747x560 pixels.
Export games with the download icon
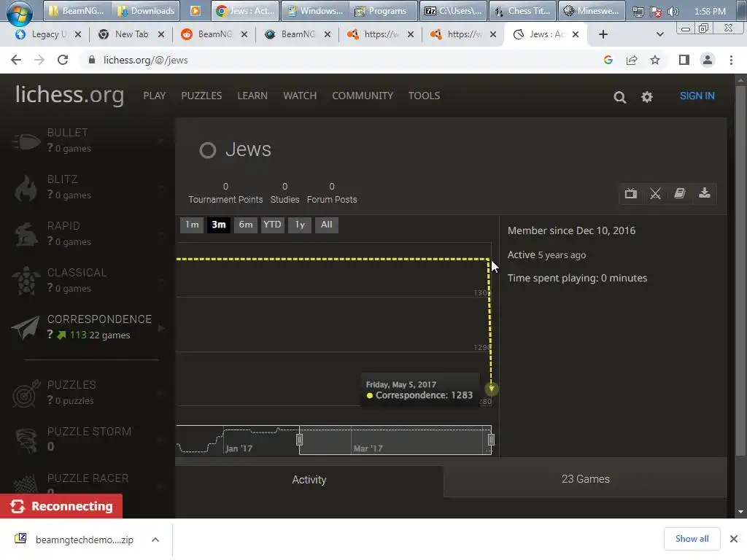pyautogui.click(x=704, y=193)
